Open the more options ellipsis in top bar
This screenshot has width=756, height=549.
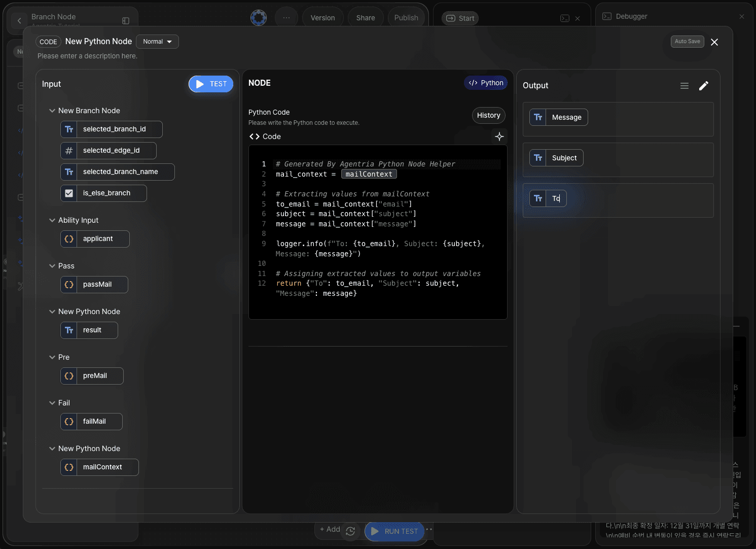point(286,18)
